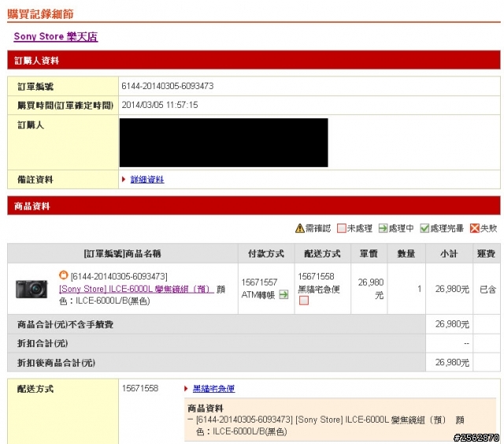Click the 購買記錄細節 page title

(40, 14)
